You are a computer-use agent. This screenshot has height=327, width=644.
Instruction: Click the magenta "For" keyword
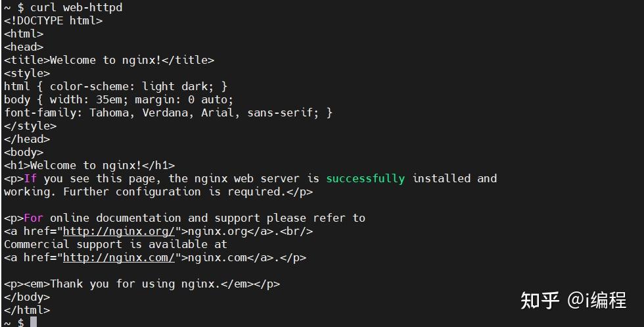tap(34, 218)
